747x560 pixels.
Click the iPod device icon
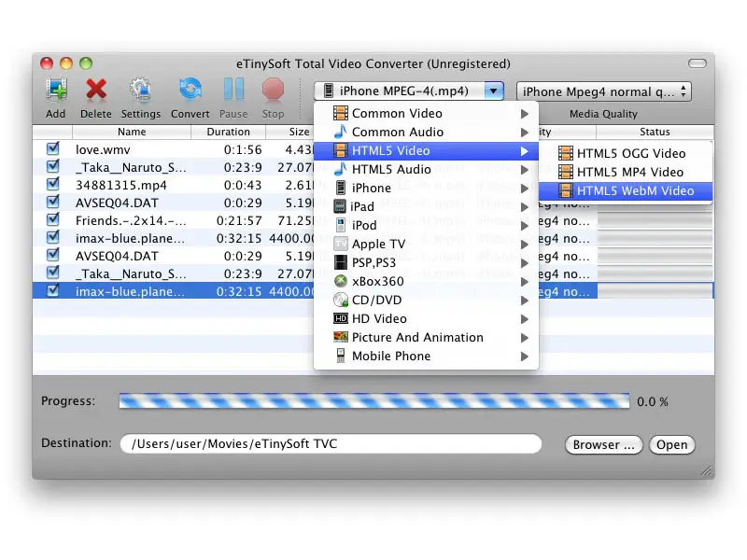tap(341, 225)
